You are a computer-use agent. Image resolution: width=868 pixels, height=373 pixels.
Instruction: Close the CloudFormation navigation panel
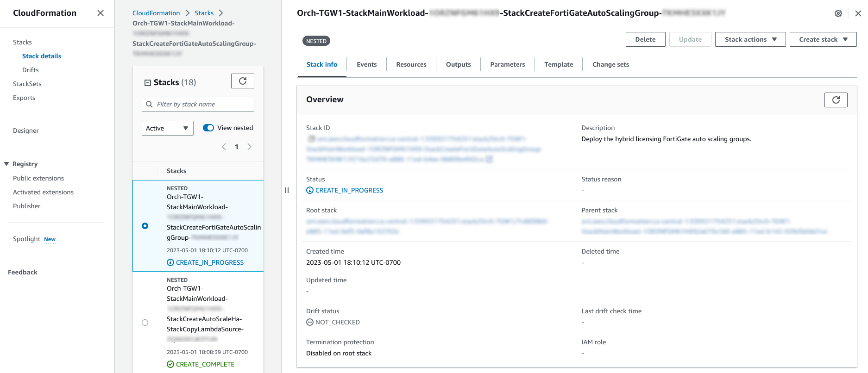coord(100,13)
